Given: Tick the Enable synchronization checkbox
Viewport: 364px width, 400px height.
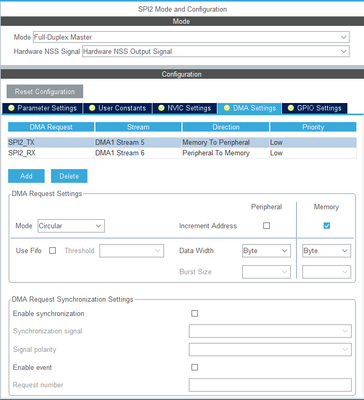Looking at the screenshot, I should pos(195,313).
